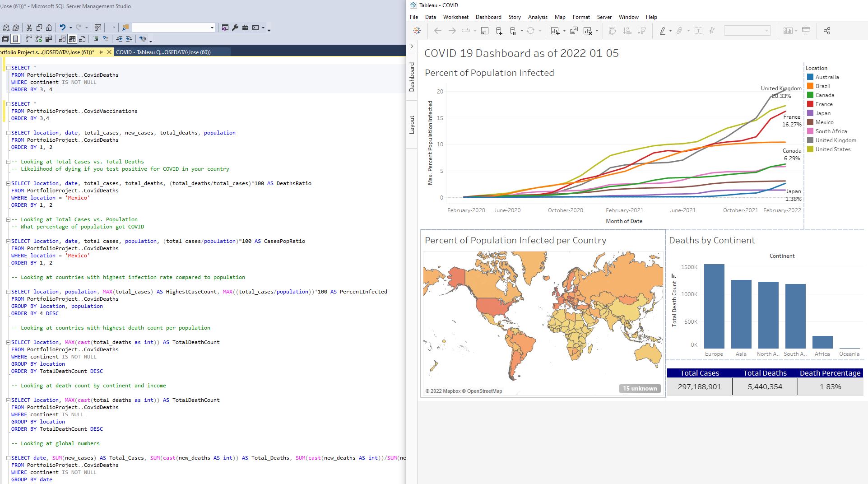The width and height of the screenshot is (868, 484).
Task: Click Decrease Indent icon in SSMS
Action: click(119, 39)
